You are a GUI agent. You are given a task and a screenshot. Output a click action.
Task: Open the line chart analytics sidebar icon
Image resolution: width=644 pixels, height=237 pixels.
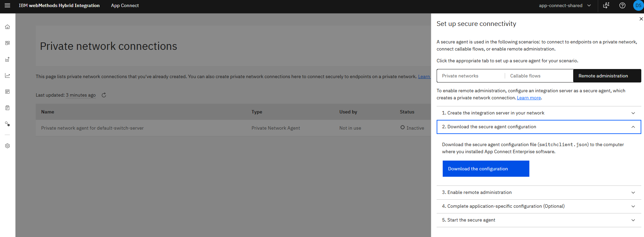tap(7, 75)
